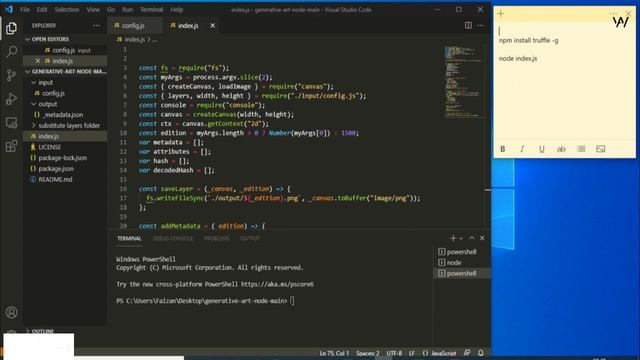Switch to the Output panel tab

[250, 238]
